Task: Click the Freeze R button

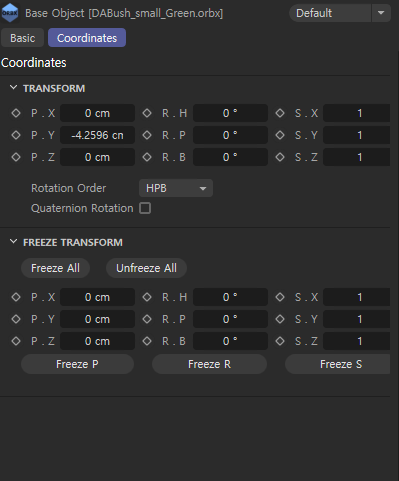Action: click(x=209, y=364)
